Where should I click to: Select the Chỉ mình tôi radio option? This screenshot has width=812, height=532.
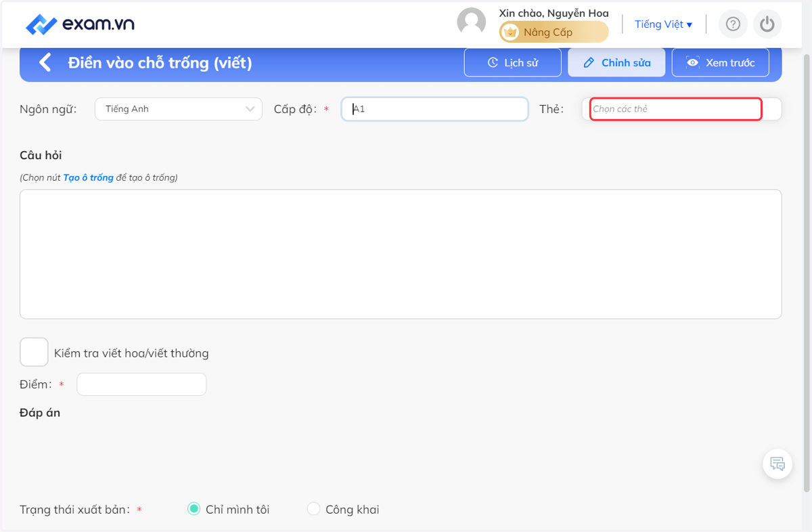pyautogui.click(x=194, y=509)
